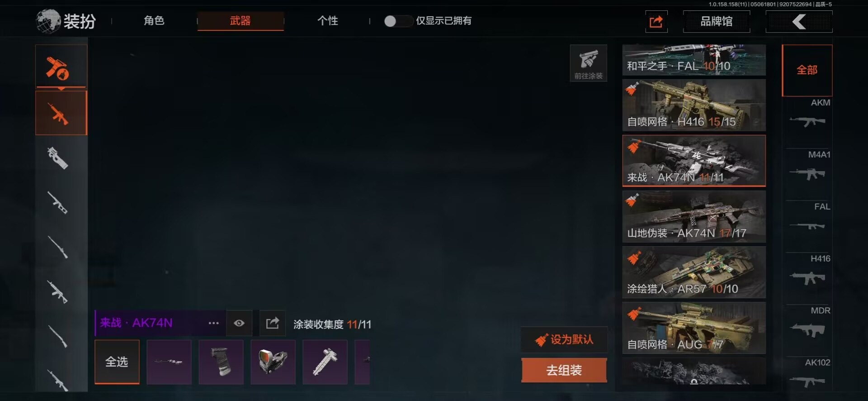This screenshot has width=868, height=401.
Task: Choose the red dot sight attachment
Action: click(x=273, y=362)
